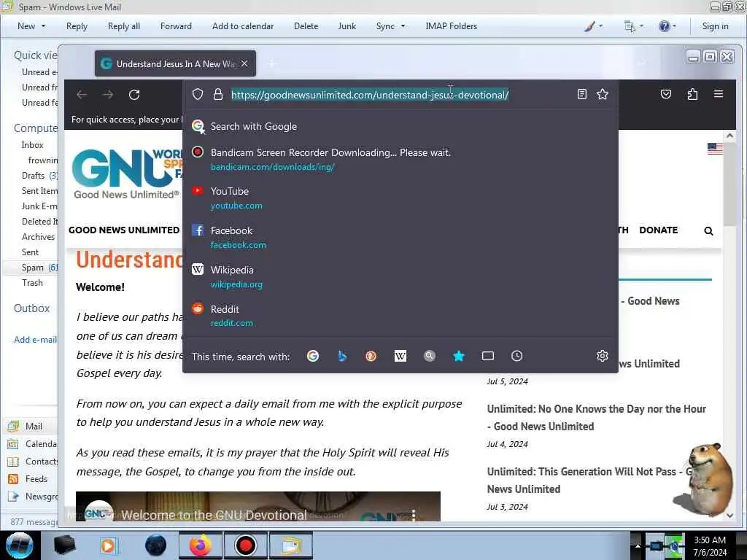This screenshot has width=747, height=560.
Task: Click Reply in the Live Mail toolbar
Action: pos(77,26)
